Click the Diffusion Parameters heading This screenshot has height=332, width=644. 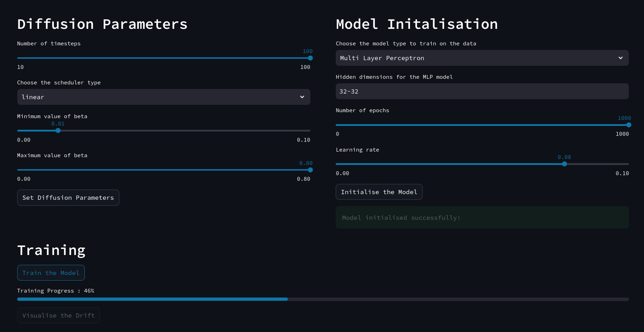click(102, 24)
